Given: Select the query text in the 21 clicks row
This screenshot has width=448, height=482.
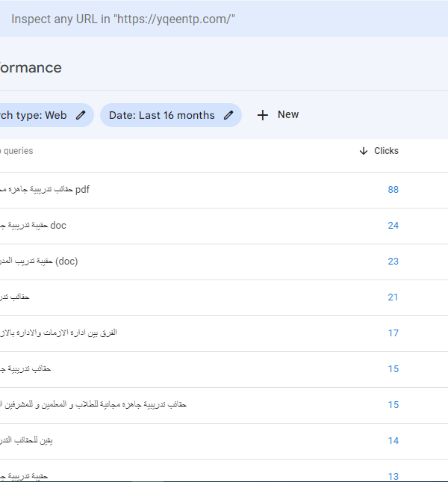Looking at the screenshot, I should 15,297.
